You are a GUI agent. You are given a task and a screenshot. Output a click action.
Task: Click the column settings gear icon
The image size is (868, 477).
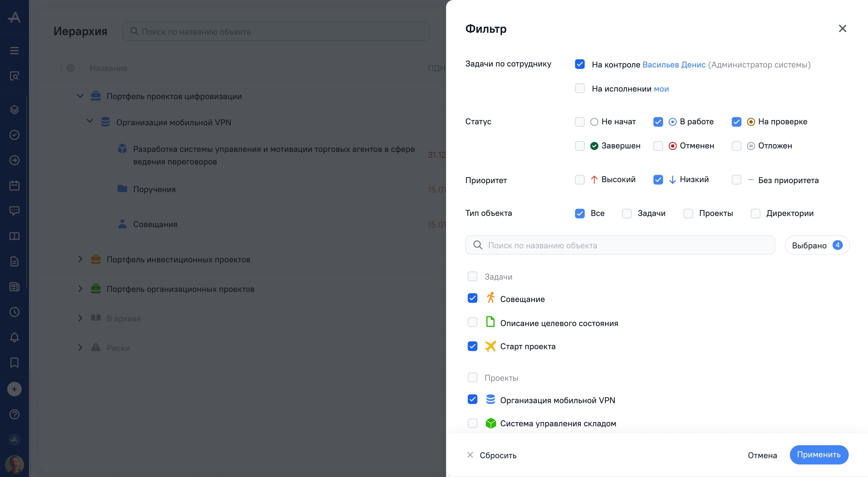[x=70, y=68]
